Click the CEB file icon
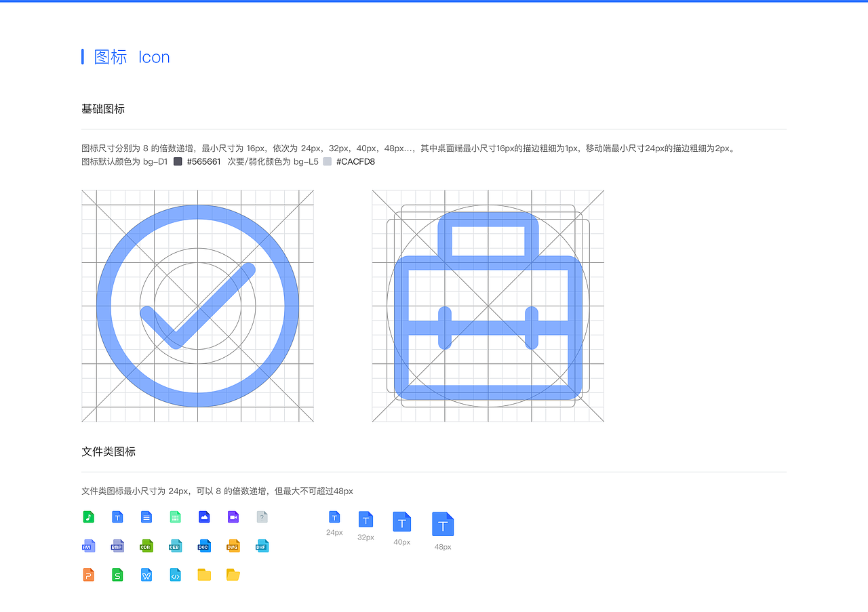The width and height of the screenshot is (868, 612). click(175, 546)
